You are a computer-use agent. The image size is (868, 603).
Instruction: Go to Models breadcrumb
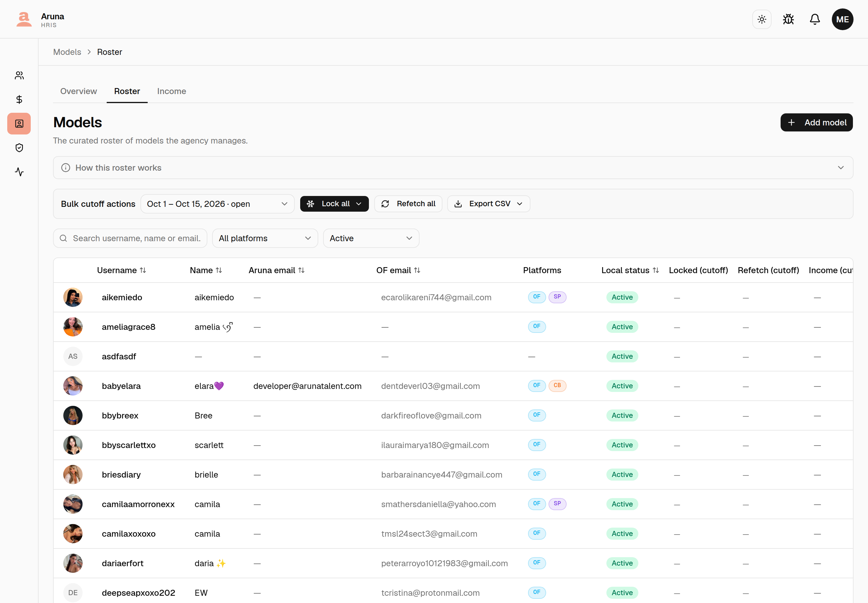coord(67,52)
